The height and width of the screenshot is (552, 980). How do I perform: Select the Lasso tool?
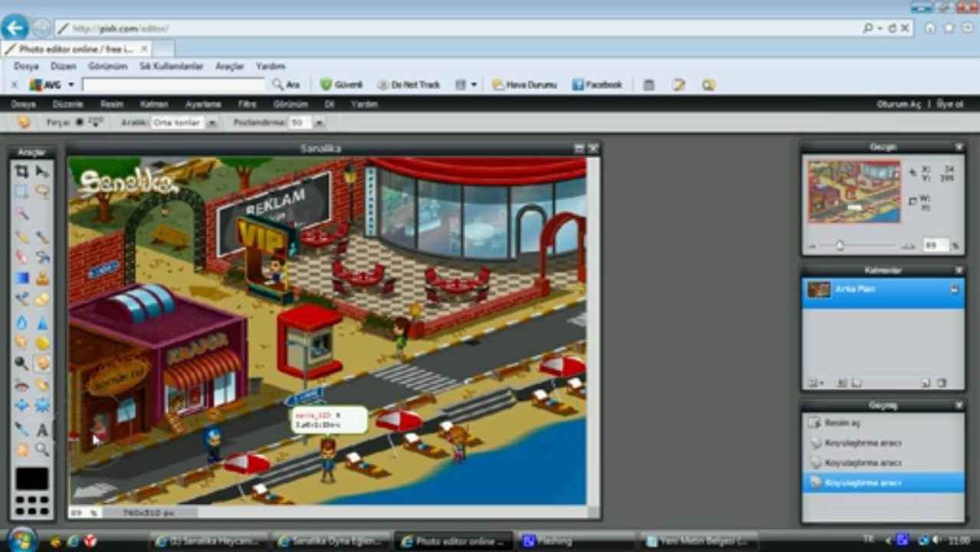pyautogui.click(x=42, y=192)
